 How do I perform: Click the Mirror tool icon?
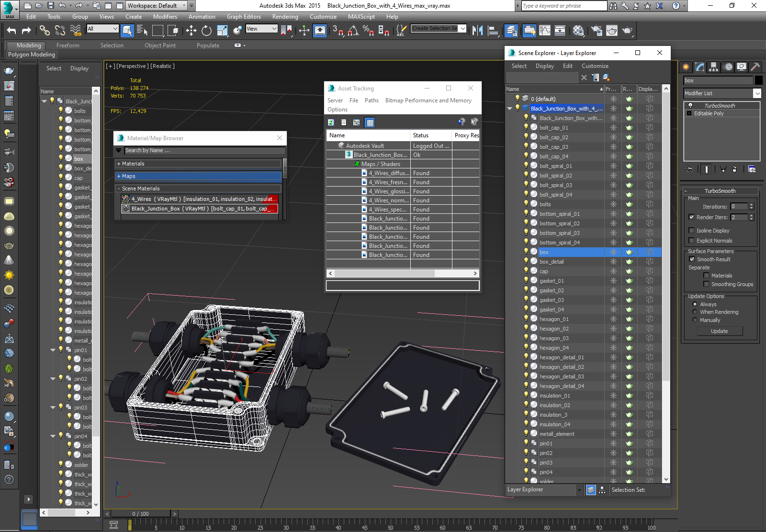click(477, 31)
